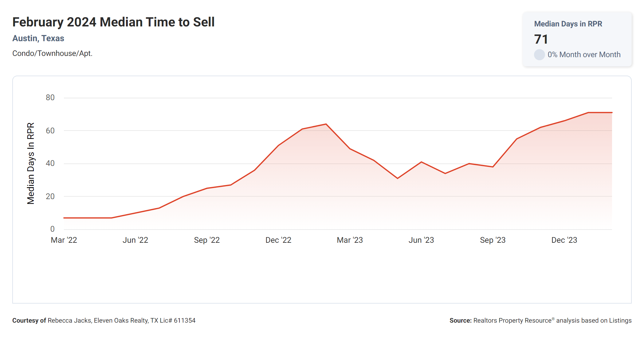The image size is (644, 338).
Task: Click the Dec '23 x-axis label
Action: pos(564,240)
